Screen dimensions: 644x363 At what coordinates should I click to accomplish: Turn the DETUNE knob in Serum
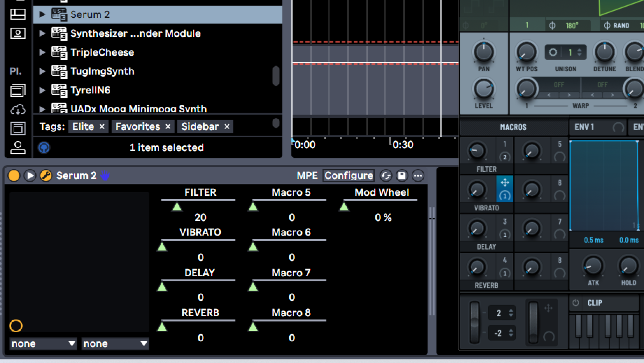coord(604,52)
